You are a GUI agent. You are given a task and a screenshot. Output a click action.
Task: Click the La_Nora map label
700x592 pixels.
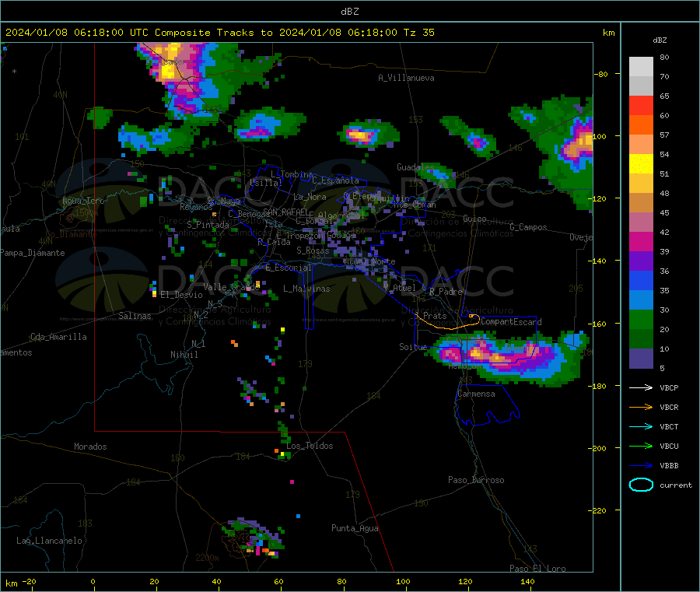(x=310, y=197)
